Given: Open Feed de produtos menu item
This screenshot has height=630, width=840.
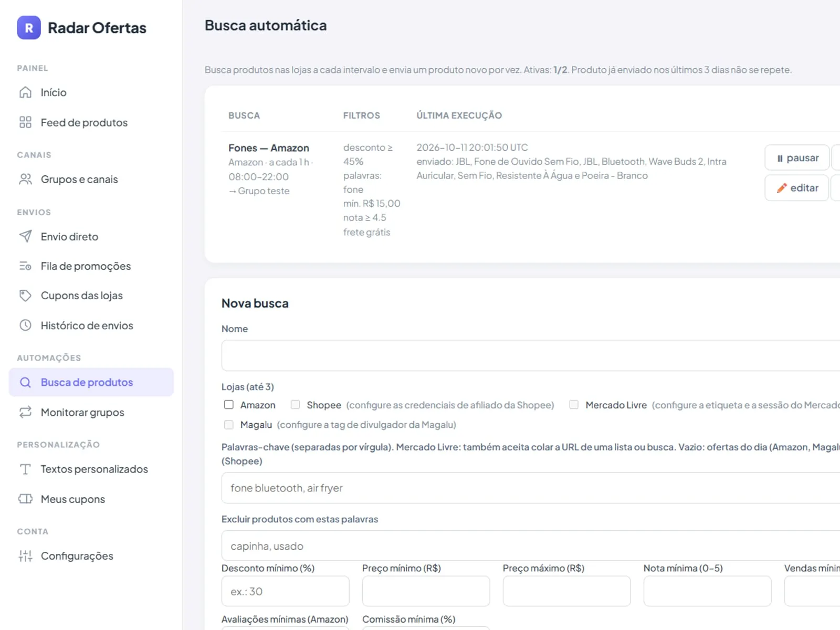Looking at the screenshot, I should click(x=91, y=122).
